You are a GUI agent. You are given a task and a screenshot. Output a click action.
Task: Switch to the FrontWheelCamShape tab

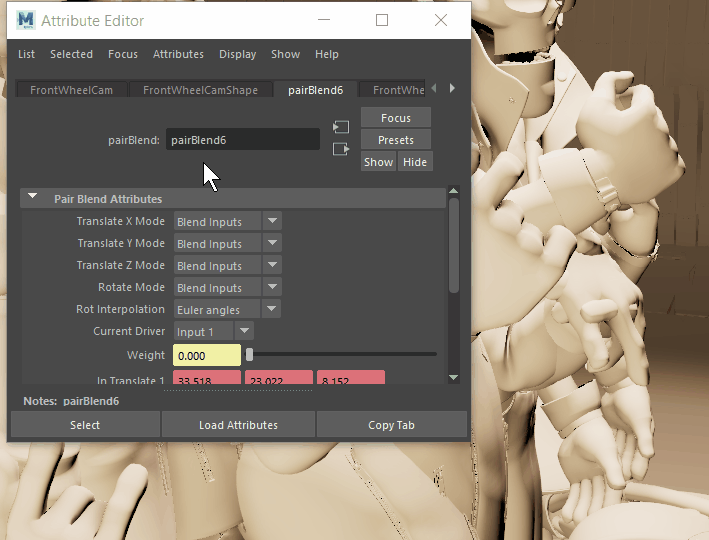tap(200, 90)
